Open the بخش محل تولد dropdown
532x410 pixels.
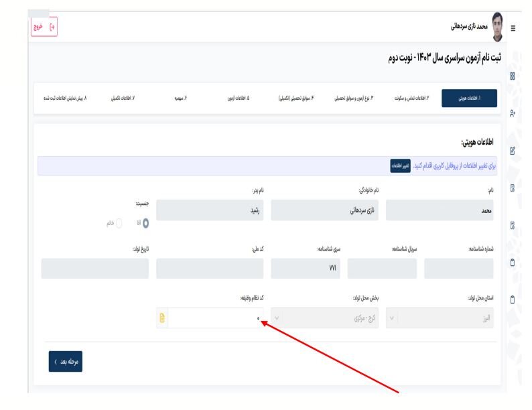pyautogui.click(x=324, y=318)
